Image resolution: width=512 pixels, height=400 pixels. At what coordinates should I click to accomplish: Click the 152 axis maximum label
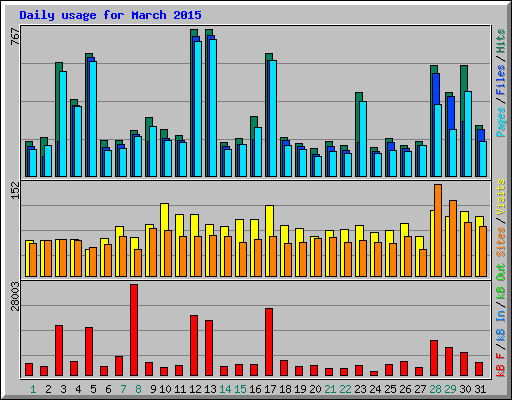15,191
